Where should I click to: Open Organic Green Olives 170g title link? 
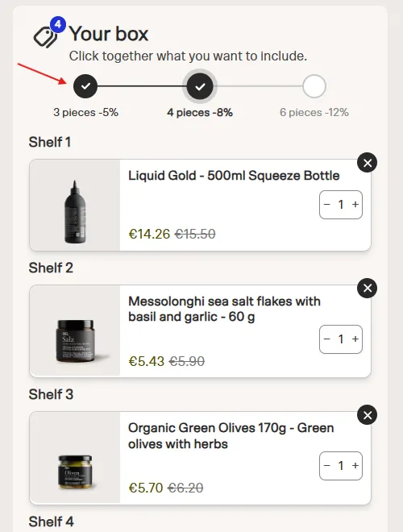click(x=231, y=436)
